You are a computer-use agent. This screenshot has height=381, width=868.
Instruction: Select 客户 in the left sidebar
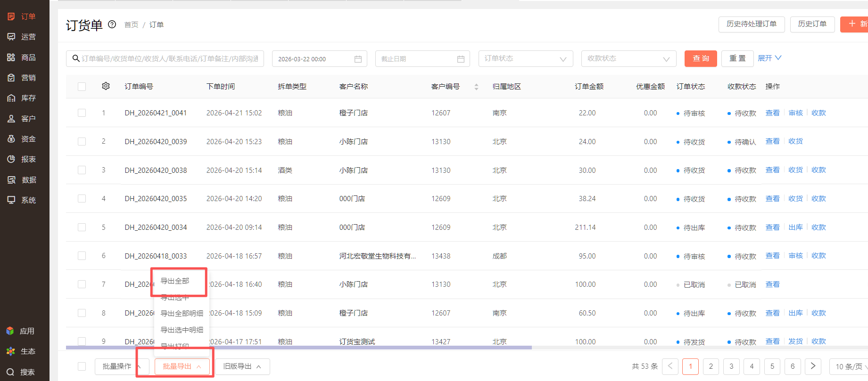pyautogui.click(x=22, y=119)
